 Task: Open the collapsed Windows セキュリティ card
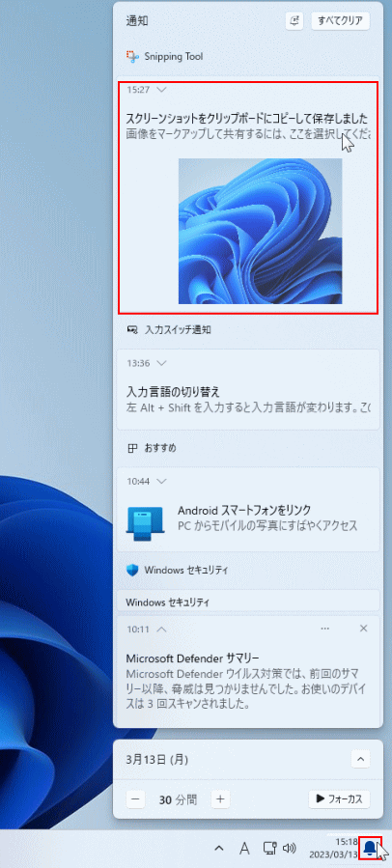[248, 601]
